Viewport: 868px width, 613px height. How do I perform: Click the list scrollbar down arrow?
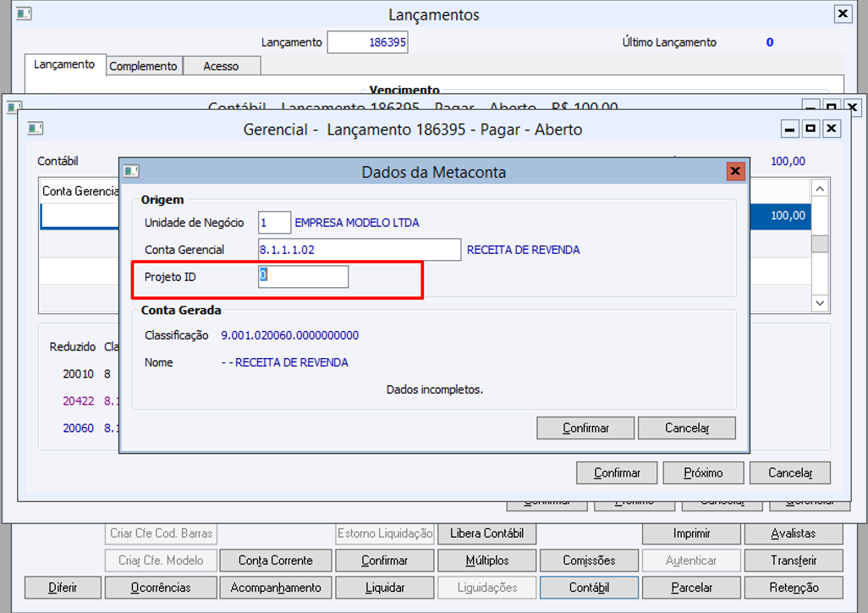tap(820, 303)
